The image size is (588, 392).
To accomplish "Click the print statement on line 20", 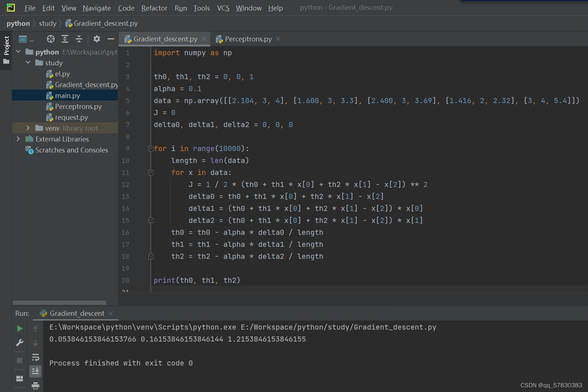I will (197, 280).
